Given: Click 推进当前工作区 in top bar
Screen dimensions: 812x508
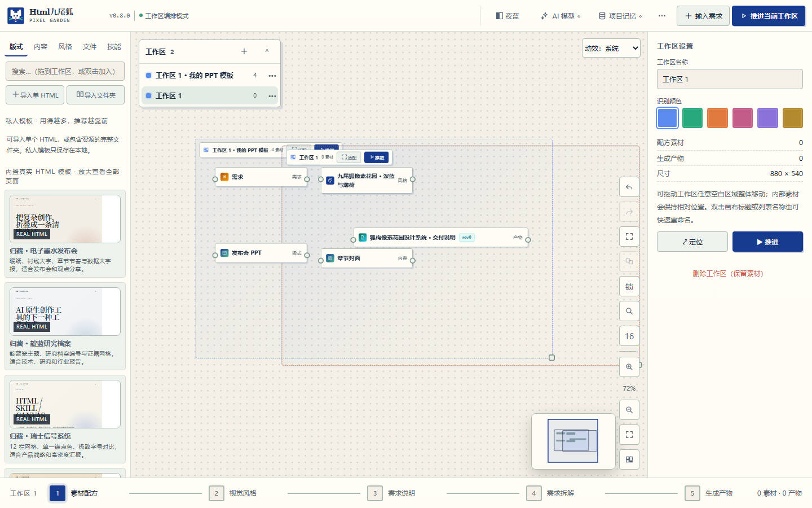Looking at the screenshot, I should [769, 16].
